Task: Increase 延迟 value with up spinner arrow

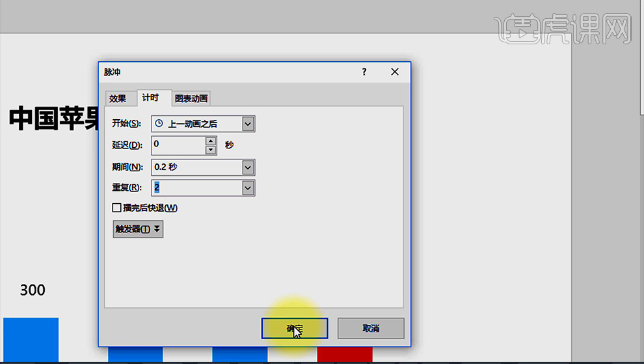Action: coord(210,141)
